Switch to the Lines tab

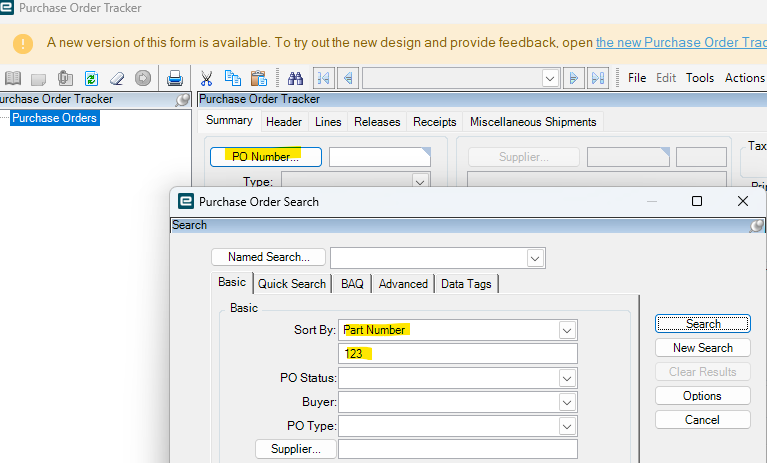(x=328, y=122)
